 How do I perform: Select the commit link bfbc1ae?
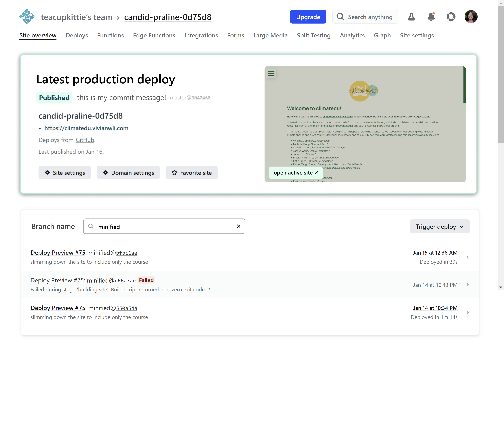(126, 253)
